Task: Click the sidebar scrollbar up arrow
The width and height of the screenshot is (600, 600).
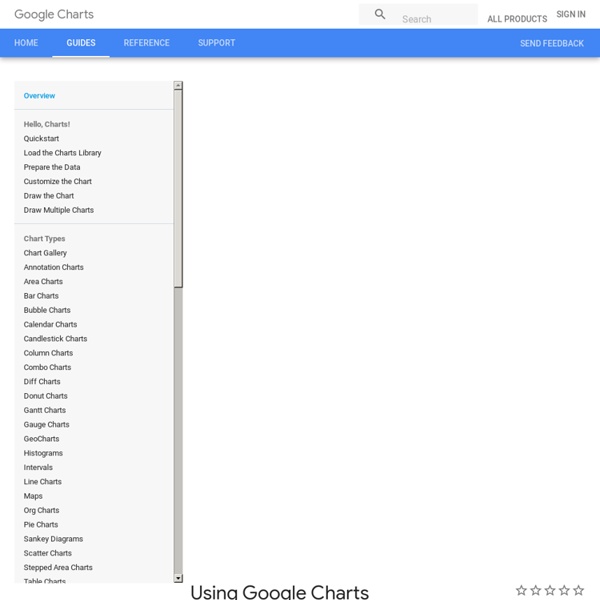Action: pyautogui.click(x=178, y=85)
